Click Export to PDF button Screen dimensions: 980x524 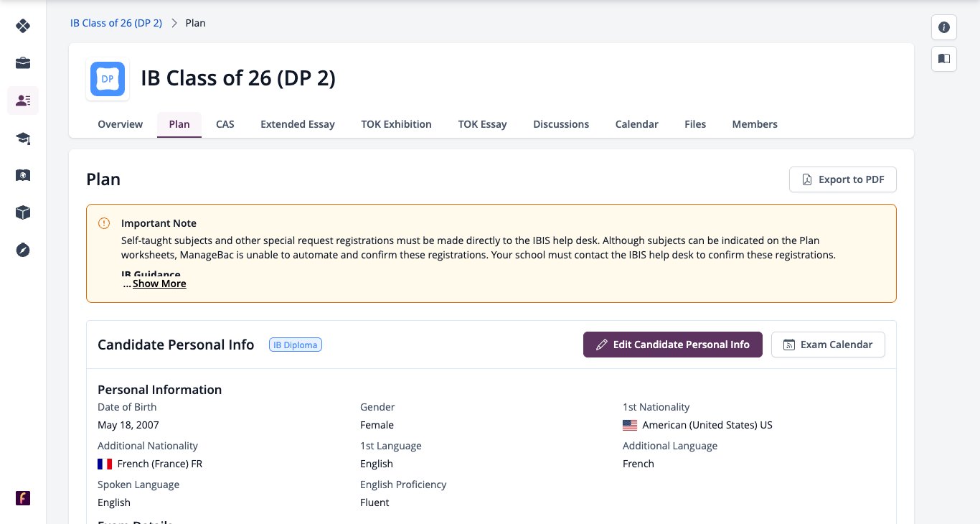pos(843,179)
